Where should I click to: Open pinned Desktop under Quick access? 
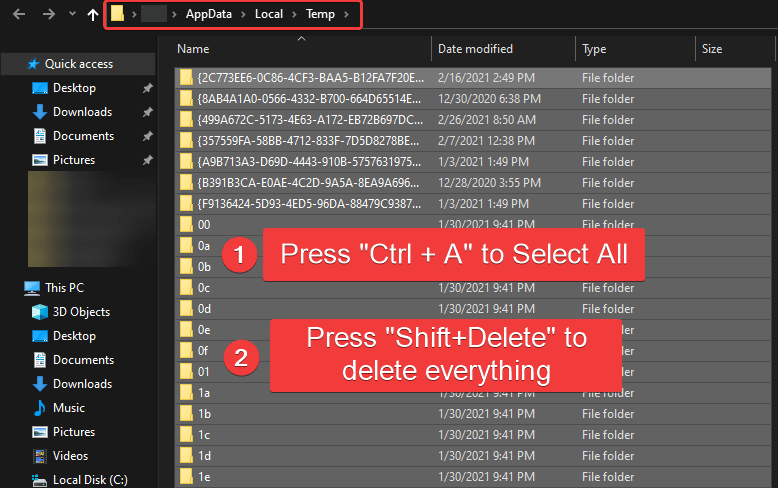point(74,88)
